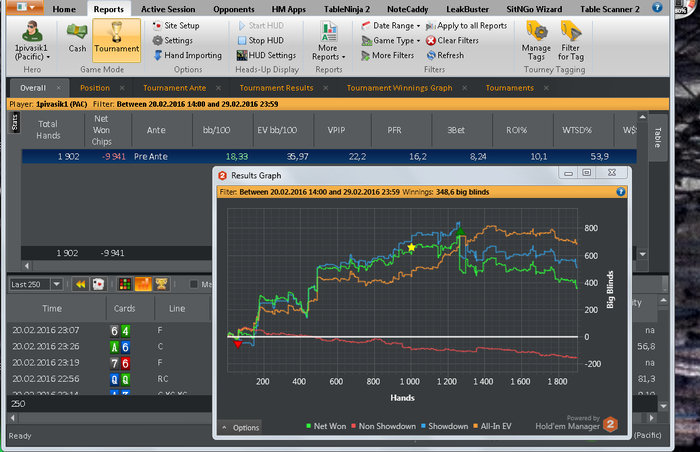Open the orange application menu button
This screenshot has height=452, width=700.
[x=25, y=7]
